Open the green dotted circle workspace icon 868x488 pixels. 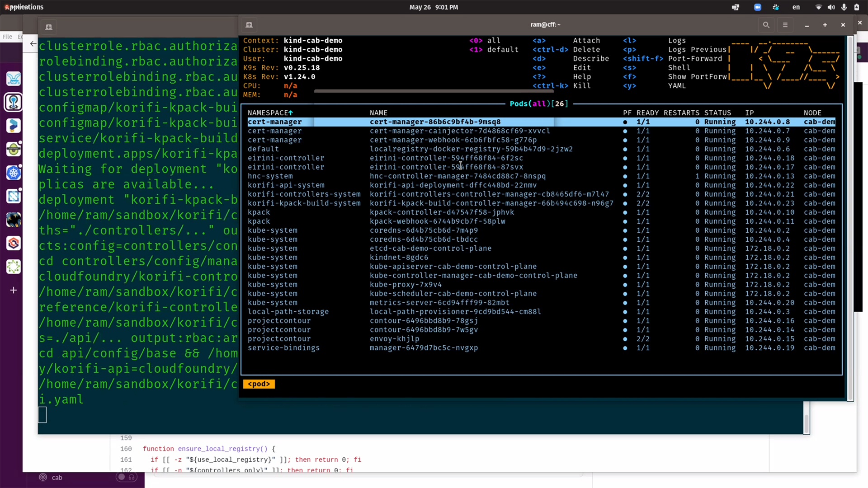[x=14, y=267]
